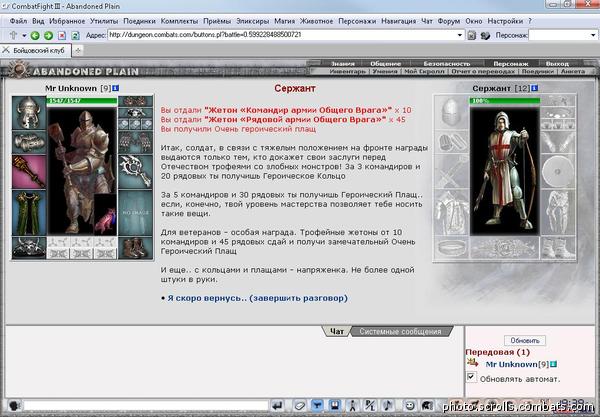Click the address URL field

(282, 35)
